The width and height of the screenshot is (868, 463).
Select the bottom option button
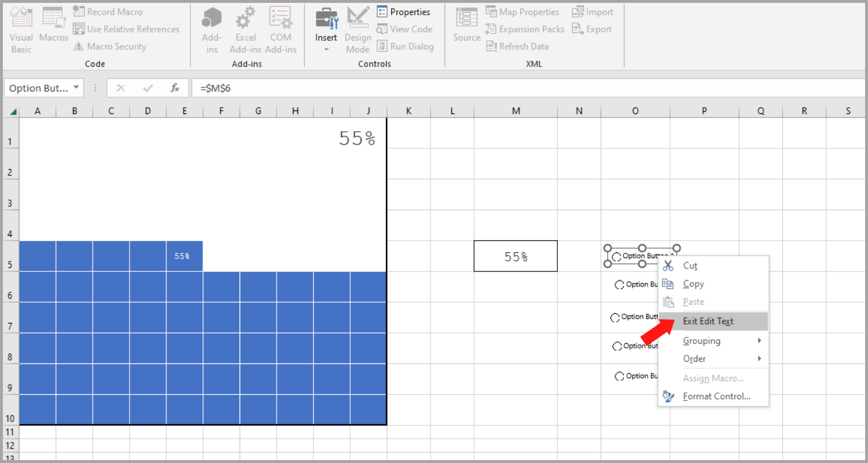tap(619, 376)
